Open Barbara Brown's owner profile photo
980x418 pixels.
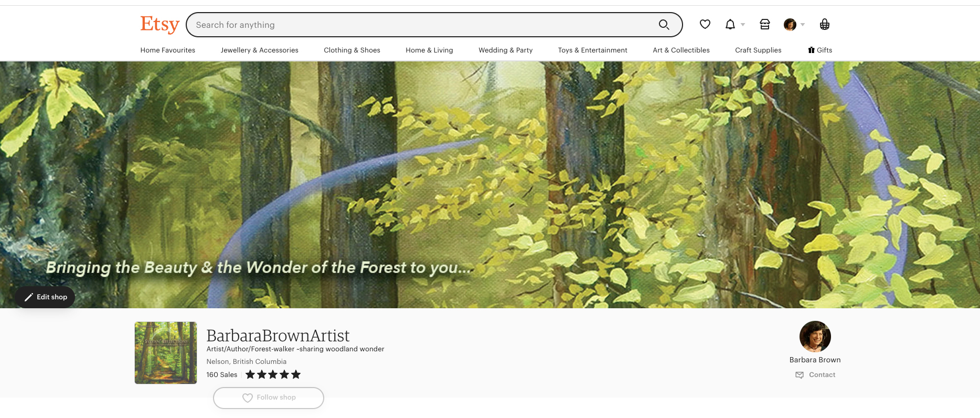[815, 337]
